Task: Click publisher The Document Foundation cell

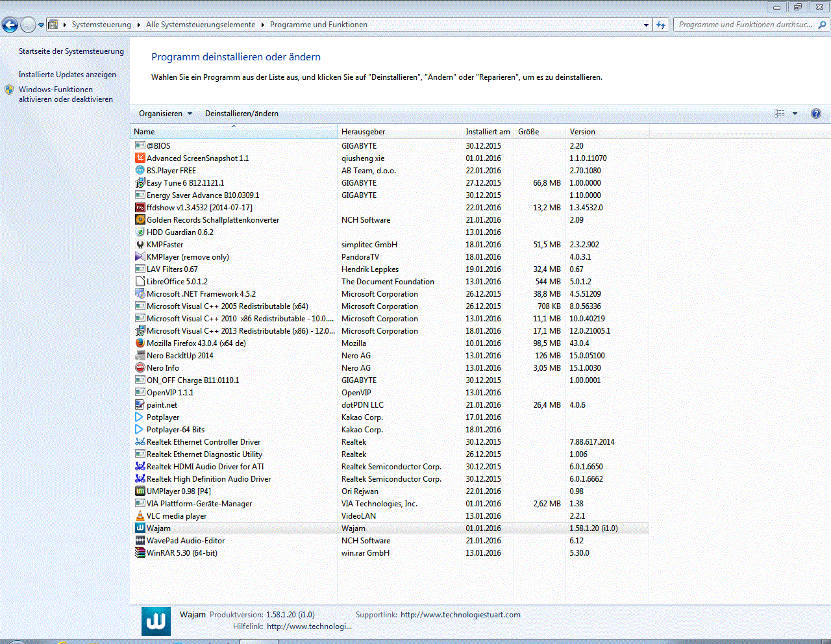Action: [x=388, y=282]
